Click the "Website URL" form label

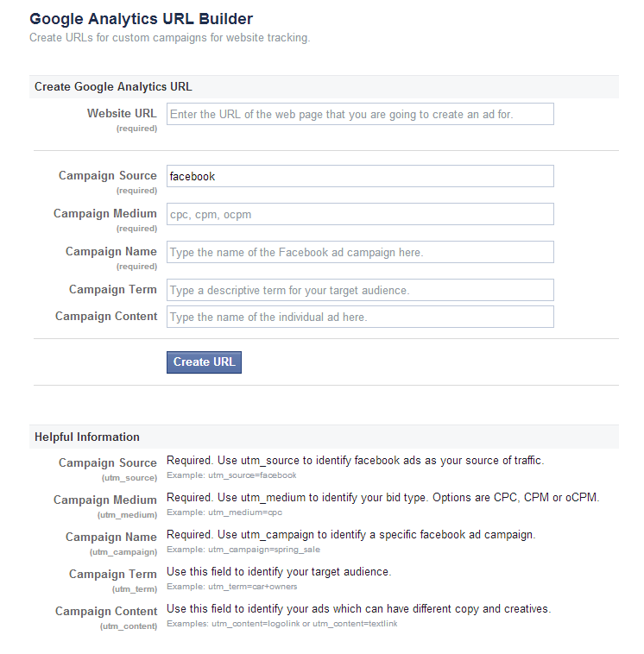pos(122,114)
